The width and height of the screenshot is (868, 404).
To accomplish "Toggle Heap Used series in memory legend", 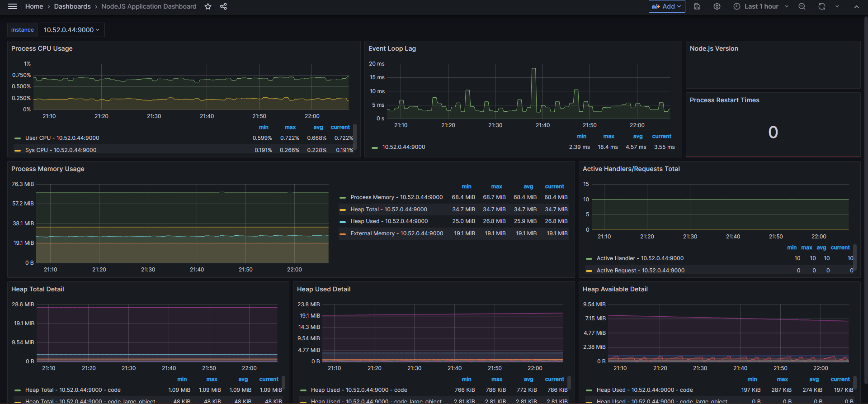I will [389, 221].
